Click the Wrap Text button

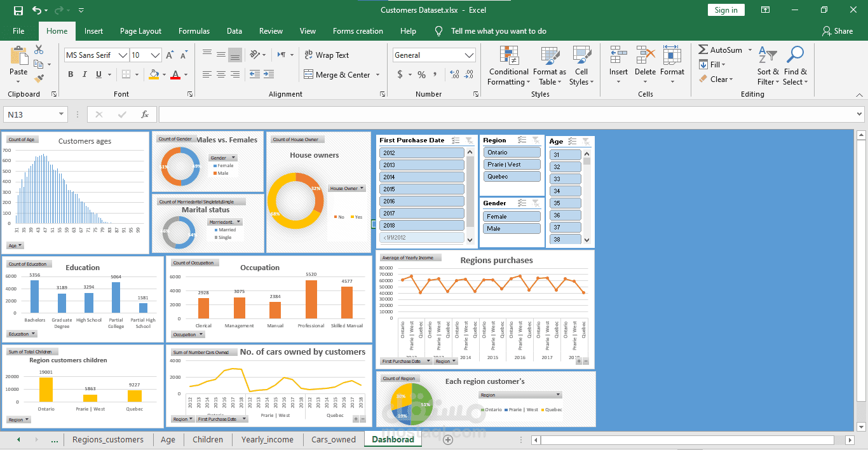pyautogui.click(x=327, y=55)
